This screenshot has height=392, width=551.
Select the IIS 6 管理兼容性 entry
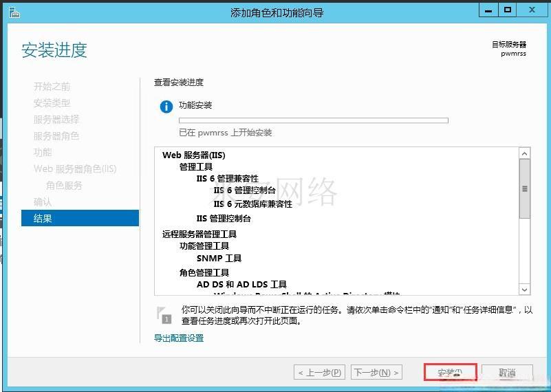pos(228,179)
